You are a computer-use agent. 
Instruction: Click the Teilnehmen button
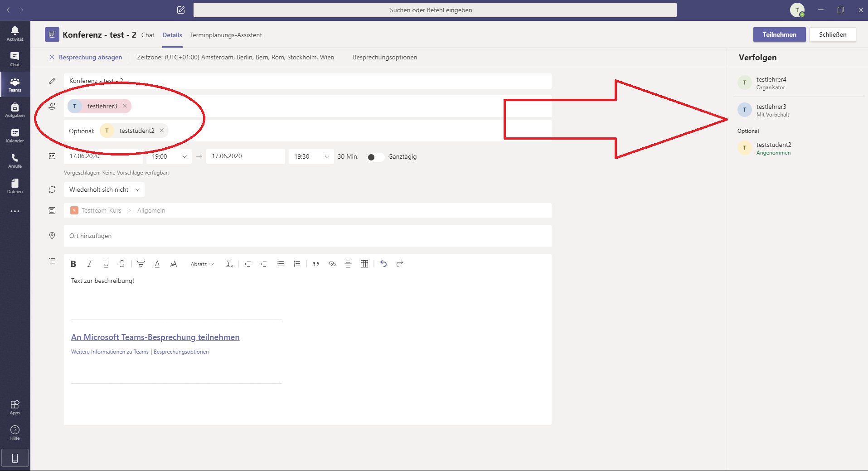pyautogui.click(x=779, y=34)
